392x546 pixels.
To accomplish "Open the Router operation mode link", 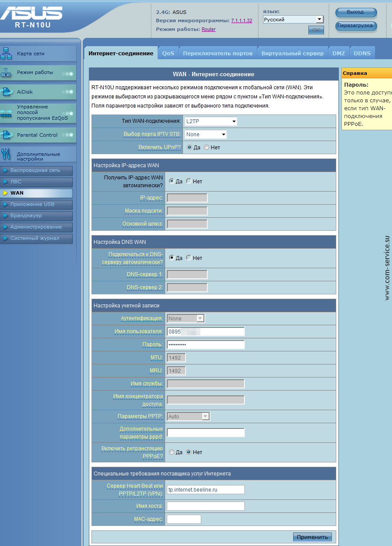I will click(x=209, y=29).
